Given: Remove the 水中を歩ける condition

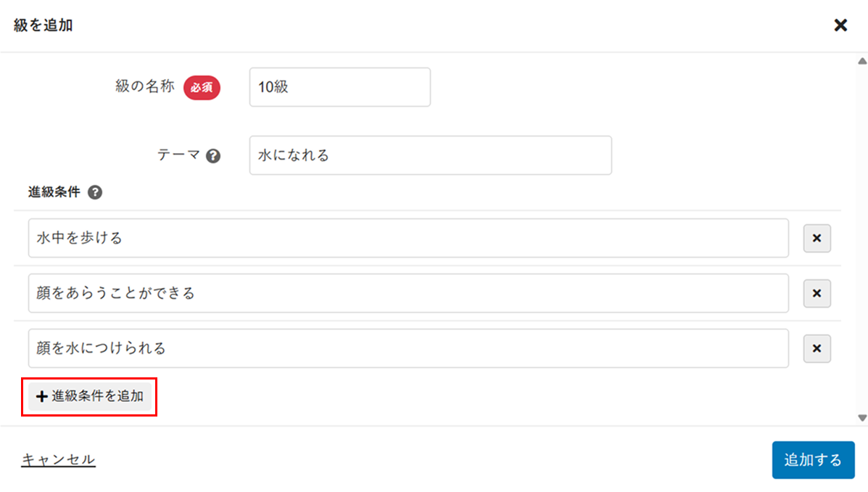Looking at the screenshot, I should pos(817,238).
